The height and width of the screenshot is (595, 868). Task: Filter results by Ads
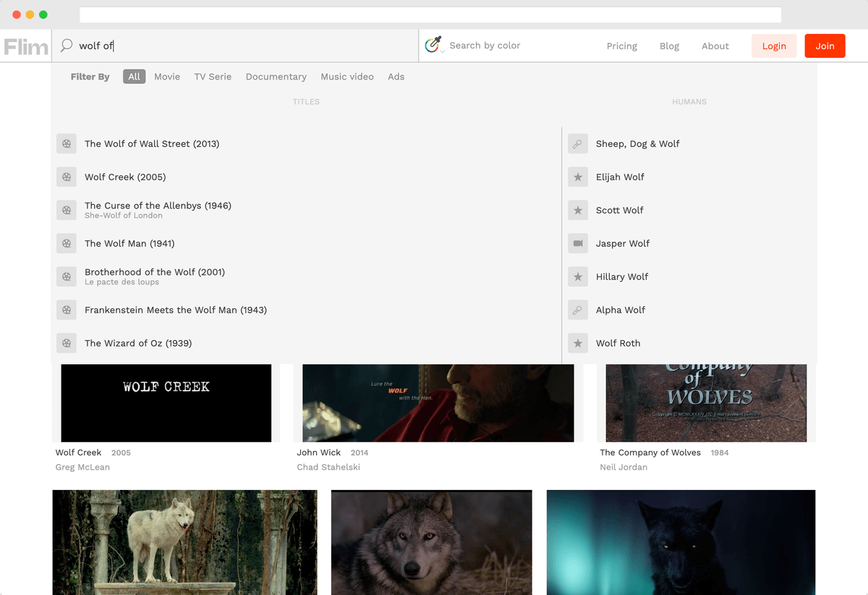point(396,77)
